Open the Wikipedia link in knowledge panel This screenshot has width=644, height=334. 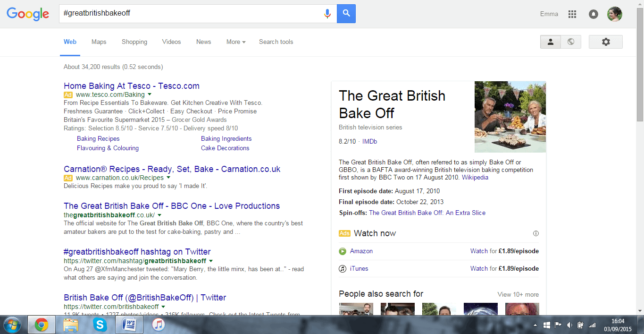tap(475, 178)
